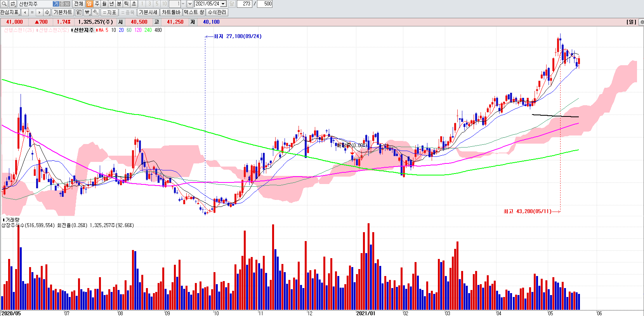Click the previous (◀) playback arrow
The width and height of the screenshot is (644, 316).
coord(25,12)
